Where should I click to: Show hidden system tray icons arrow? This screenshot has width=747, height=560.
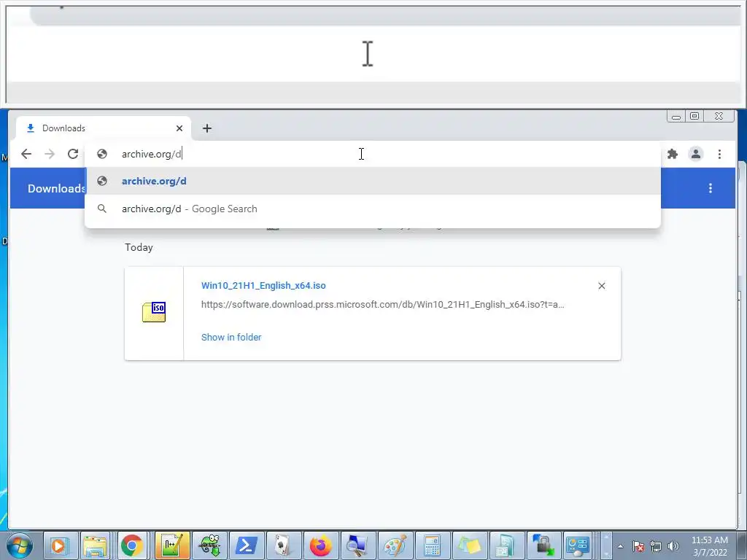(x=620, y=546)
